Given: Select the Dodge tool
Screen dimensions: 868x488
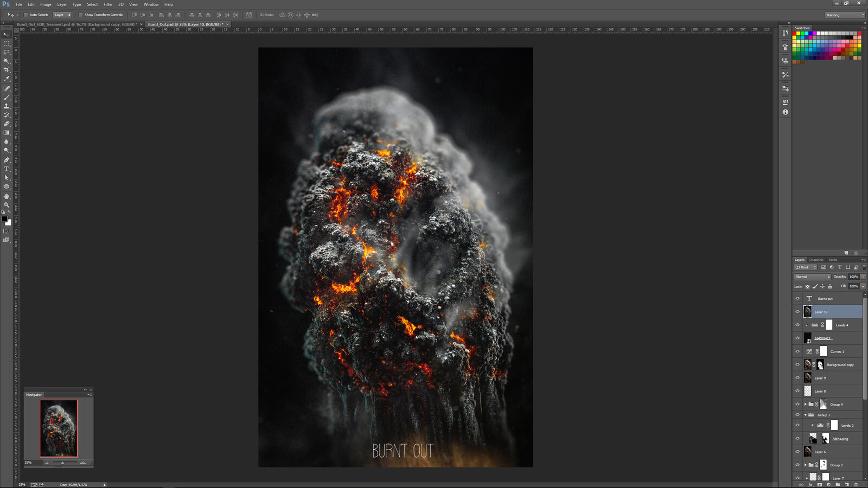Looking at the screenshot, I should 7,150.
